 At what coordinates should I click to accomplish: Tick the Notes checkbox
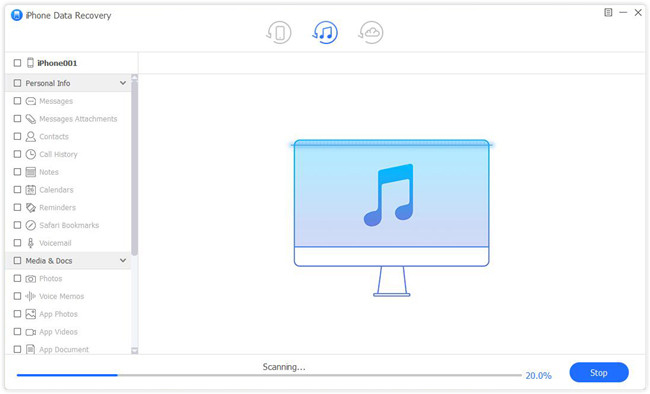[17, 172]
